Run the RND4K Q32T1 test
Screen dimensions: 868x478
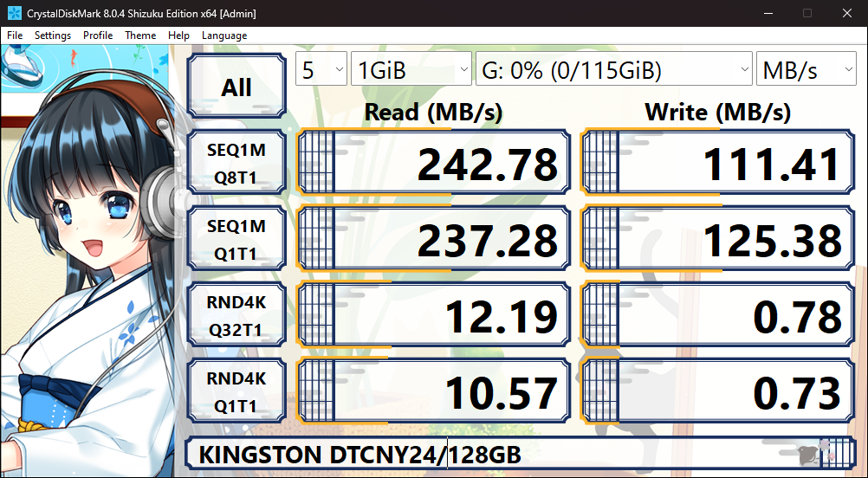point(236,316)
